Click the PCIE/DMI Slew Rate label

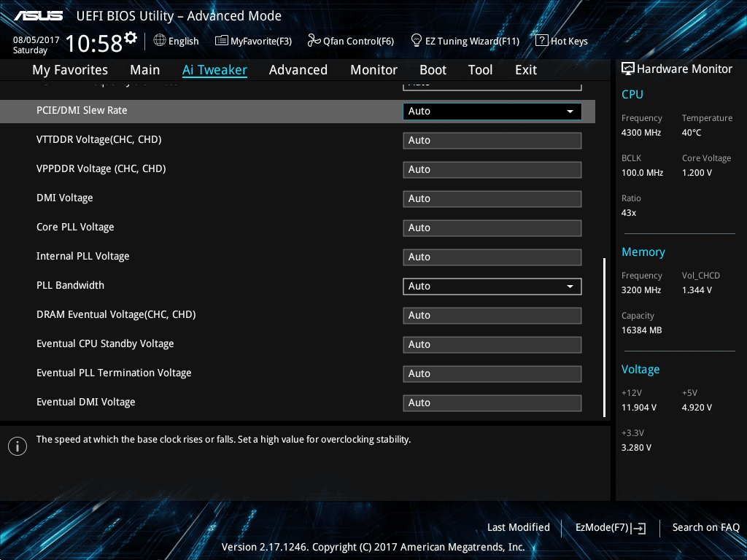[x=82, y=111]
